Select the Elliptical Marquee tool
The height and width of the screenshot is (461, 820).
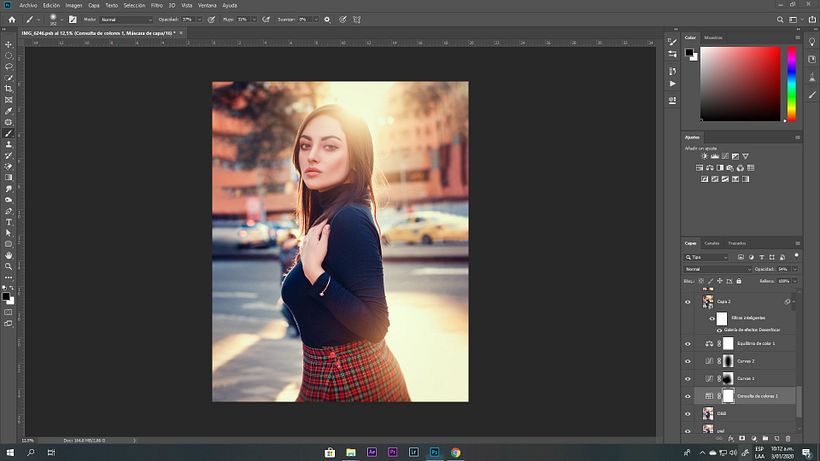[8, 55]
